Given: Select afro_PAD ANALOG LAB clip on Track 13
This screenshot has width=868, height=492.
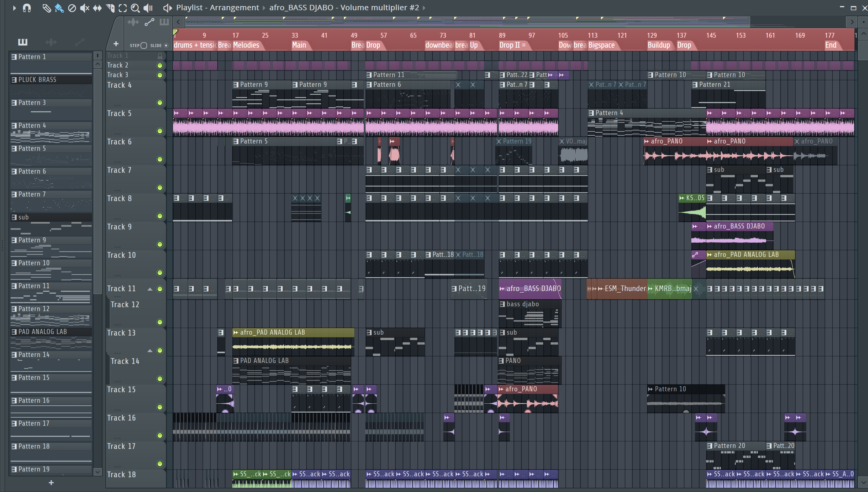Looking at the screenshot, I should 293,342.
